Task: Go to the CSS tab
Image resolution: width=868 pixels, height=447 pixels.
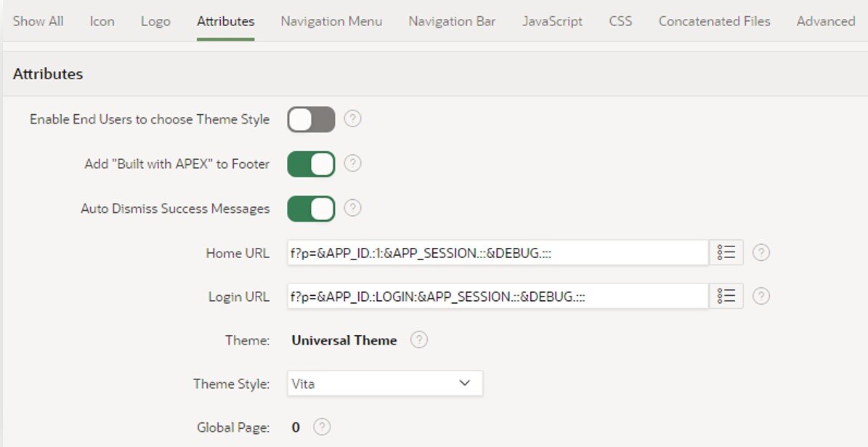Action: pos(620,21)
